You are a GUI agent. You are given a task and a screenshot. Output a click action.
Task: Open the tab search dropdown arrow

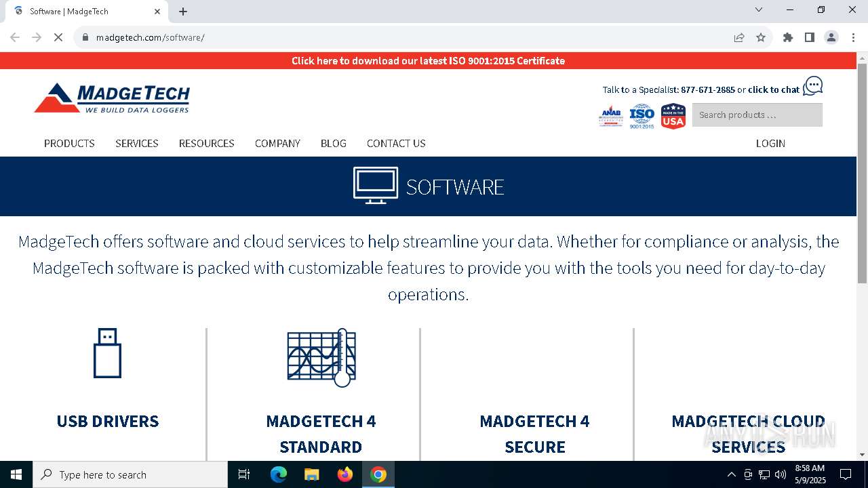pos(759,9)
